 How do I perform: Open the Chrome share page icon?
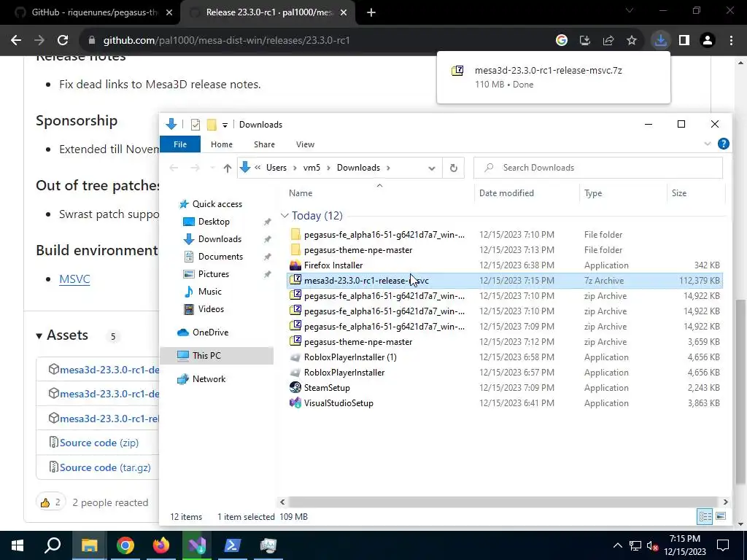tap(608, 41)
